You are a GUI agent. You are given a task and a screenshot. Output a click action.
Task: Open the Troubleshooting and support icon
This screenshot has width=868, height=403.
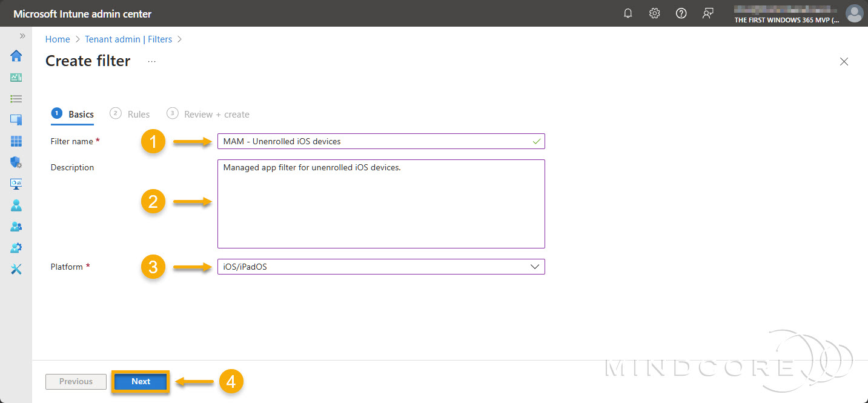point(16,268)
